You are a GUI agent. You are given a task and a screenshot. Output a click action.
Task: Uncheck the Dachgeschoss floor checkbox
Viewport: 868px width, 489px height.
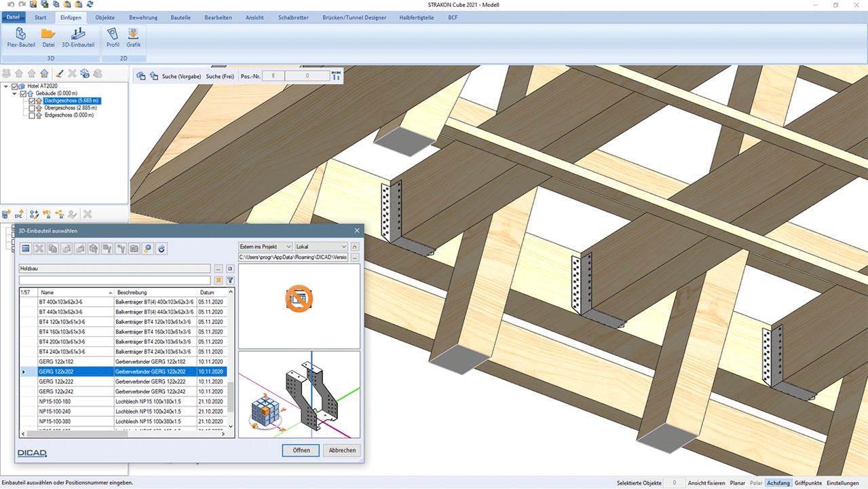[x=32, y=101]
